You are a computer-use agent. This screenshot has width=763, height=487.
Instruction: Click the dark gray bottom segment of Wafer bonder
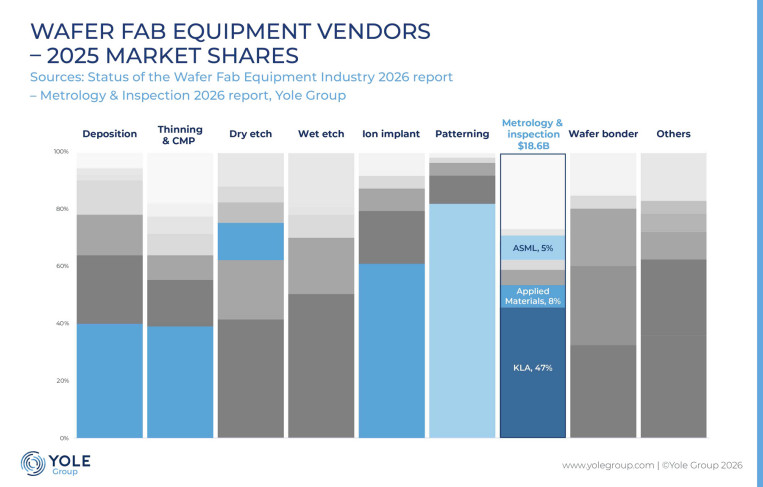tap(603, 391)
